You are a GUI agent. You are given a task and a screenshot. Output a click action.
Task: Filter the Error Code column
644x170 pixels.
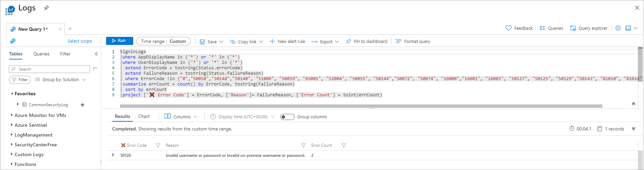[x=158, y=145]
